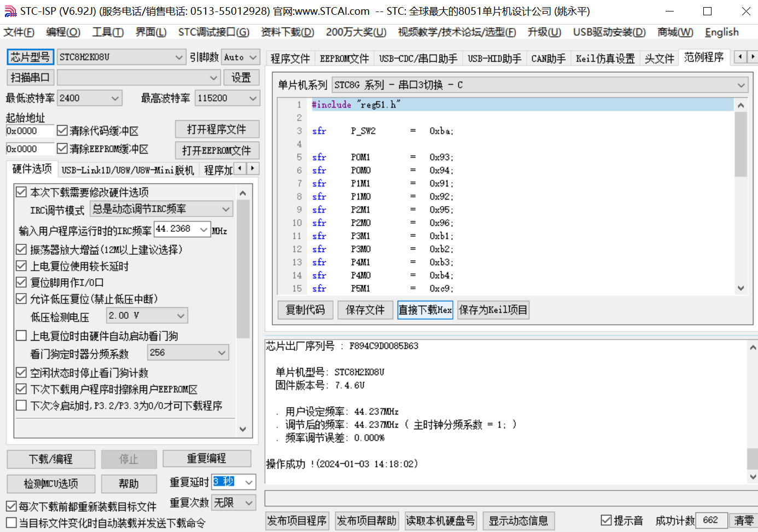Screen dimensions: 758x532
Task: Toggle 提示音 checkbox
Action: (x=606, y=520)
